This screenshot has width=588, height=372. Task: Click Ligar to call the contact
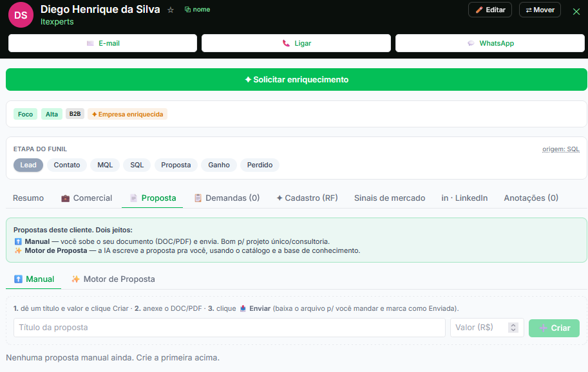click(x=296, y=43)
